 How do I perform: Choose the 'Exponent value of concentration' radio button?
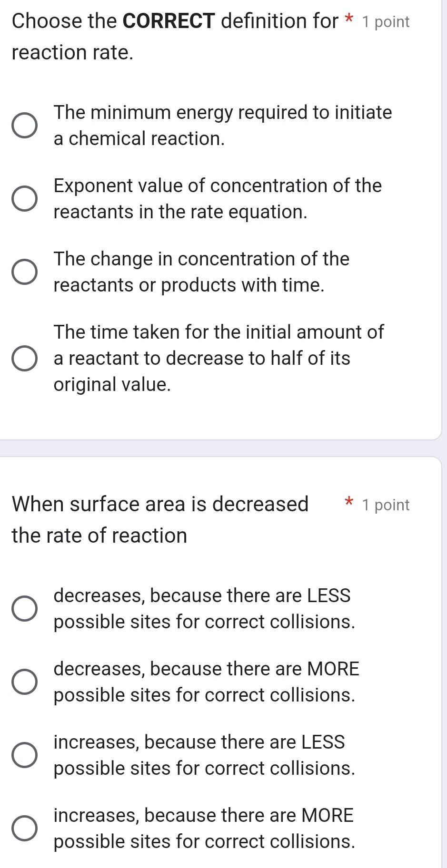[x=24, y=199]
